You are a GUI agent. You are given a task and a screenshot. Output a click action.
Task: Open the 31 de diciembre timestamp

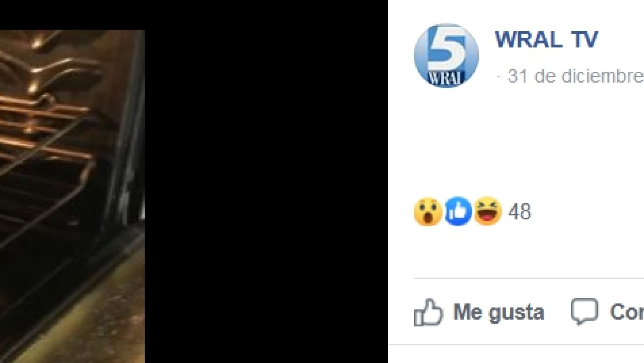tap(575, 76)
